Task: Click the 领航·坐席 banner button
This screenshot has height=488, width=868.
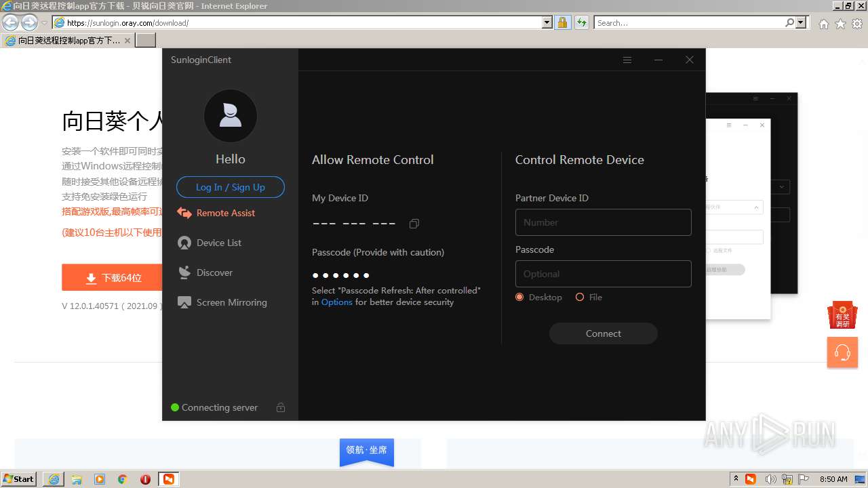Action: pyautogui.click(x=367, y=451)
